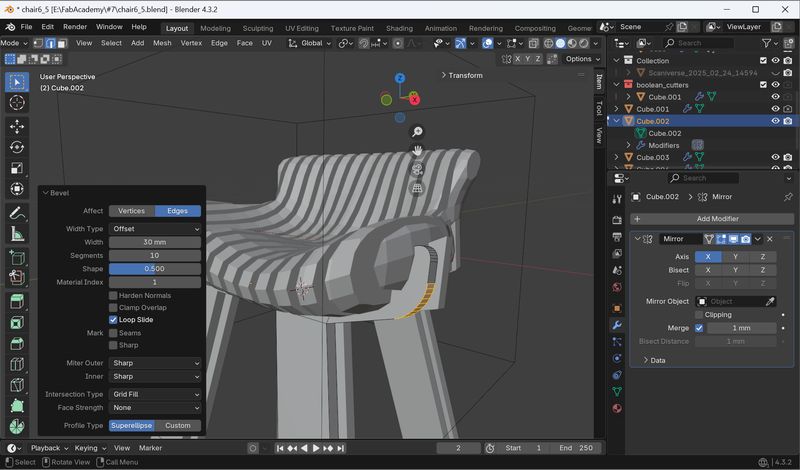The image size is (800, 470).
Task: Select the Measure tool
Action: 17,234
